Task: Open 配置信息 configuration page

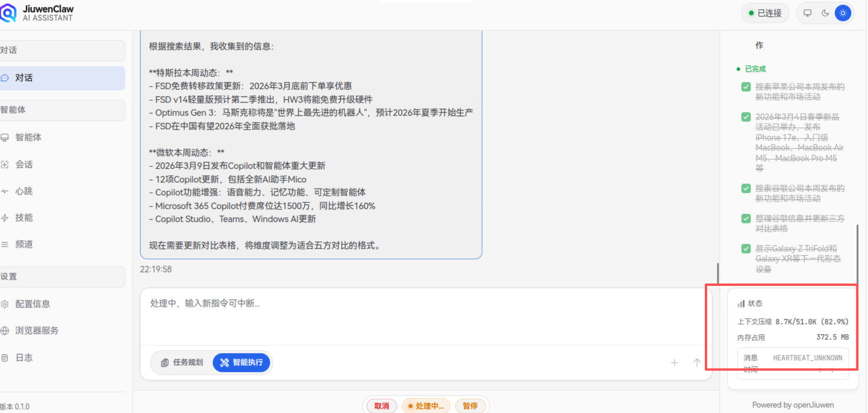Action: point(62,304)
